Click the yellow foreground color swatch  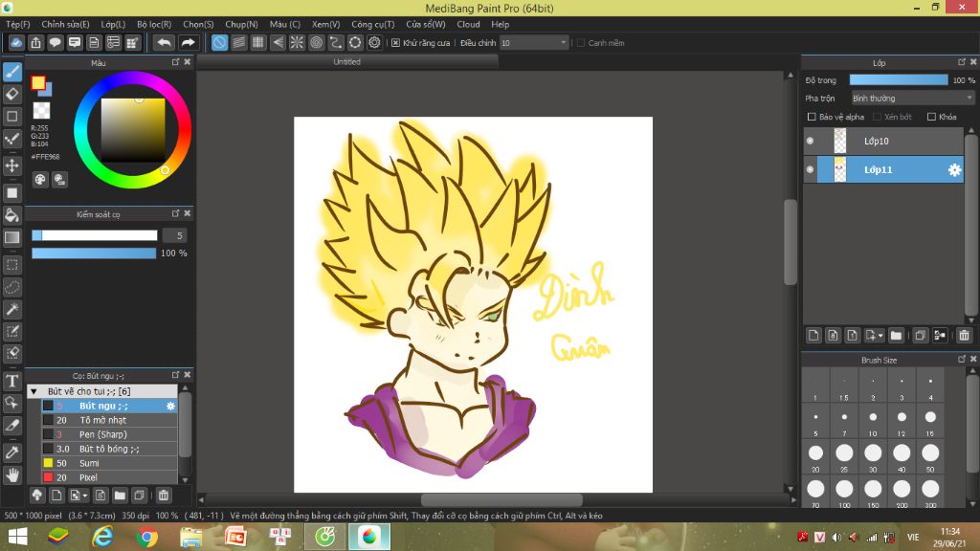tap(38, 82)
